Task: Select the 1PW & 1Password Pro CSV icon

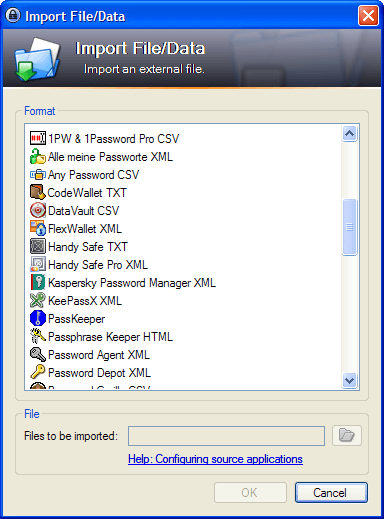Action: (38, 138)
